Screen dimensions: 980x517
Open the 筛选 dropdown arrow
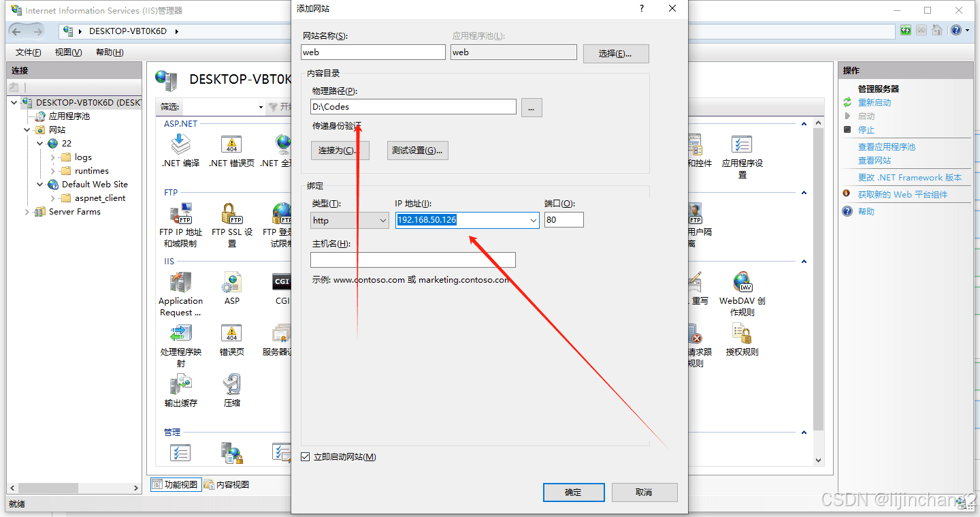coord(261,107)
